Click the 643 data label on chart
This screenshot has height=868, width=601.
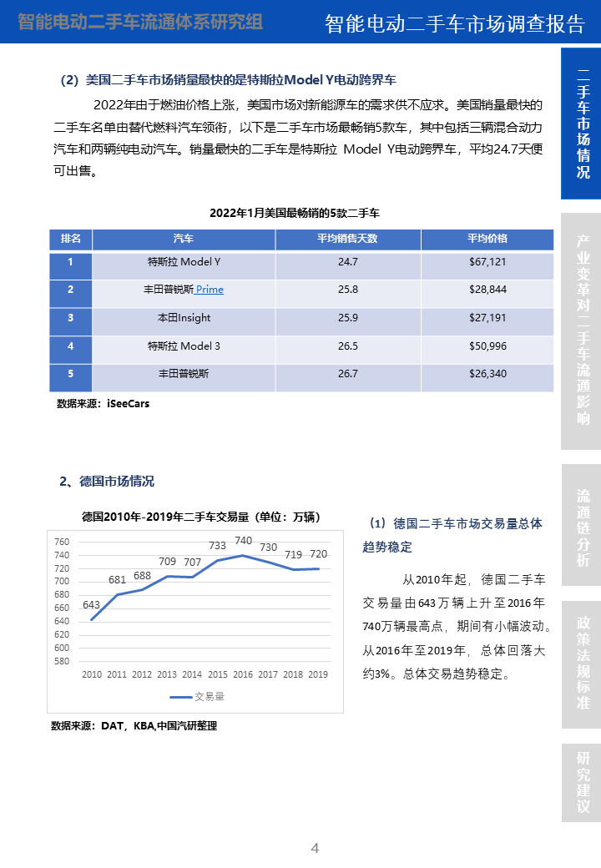[x=91, y=605]
